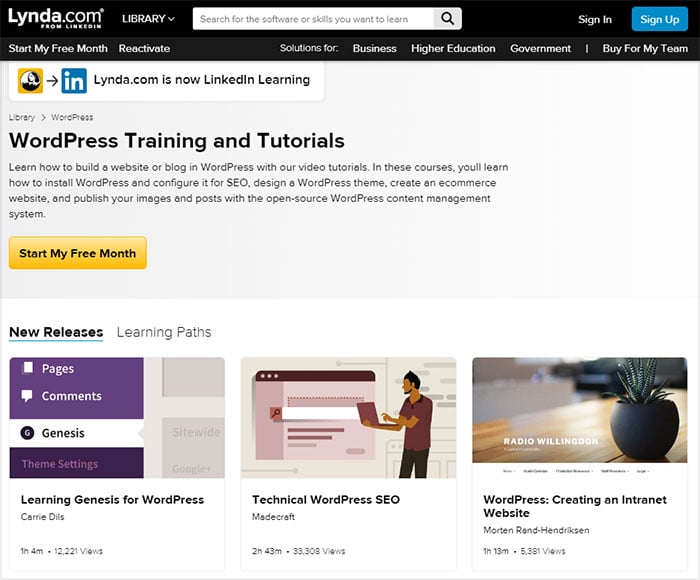Open the Government solutions link
This screenshot has height=580, width=700.
pyautogui.click(x=541, y=48)
